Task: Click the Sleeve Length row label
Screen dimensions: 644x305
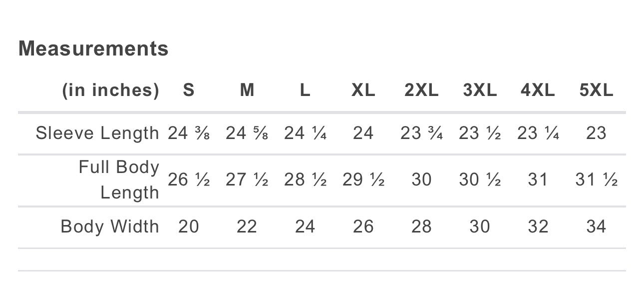Action: [x=97, y=133]
